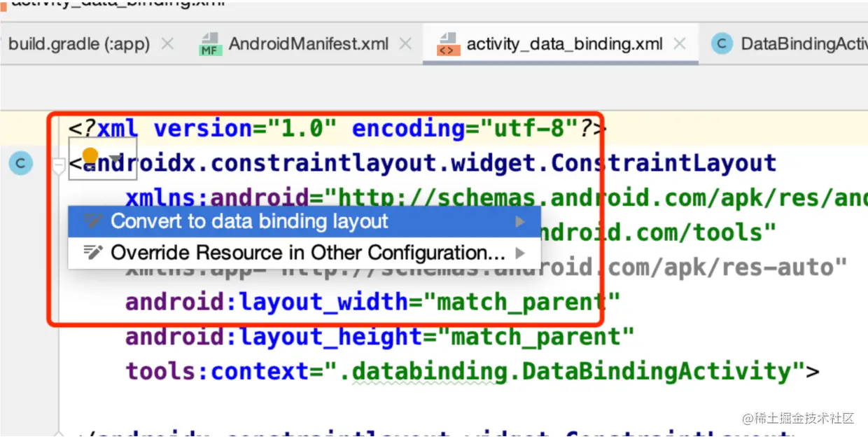The width and height of the screenshot is (868, 439).
Task: Click the xml version="1.0" declaration line
Action: (337, 129)
